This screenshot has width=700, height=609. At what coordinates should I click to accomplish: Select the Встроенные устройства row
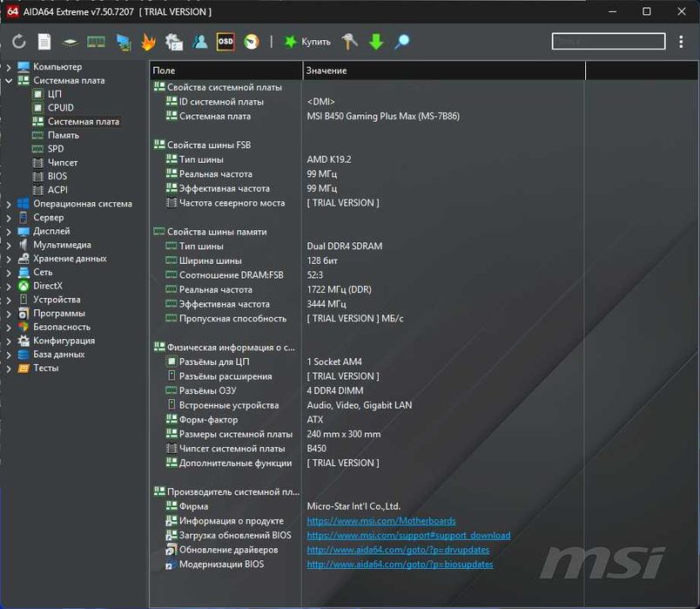click(x=367, y=405)
